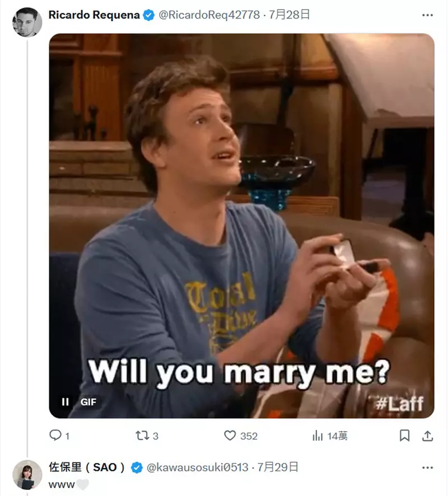This screenshot has width=448, height=496.
Task: Open the 7月28日 post timestamp
Action: (289, 15)
